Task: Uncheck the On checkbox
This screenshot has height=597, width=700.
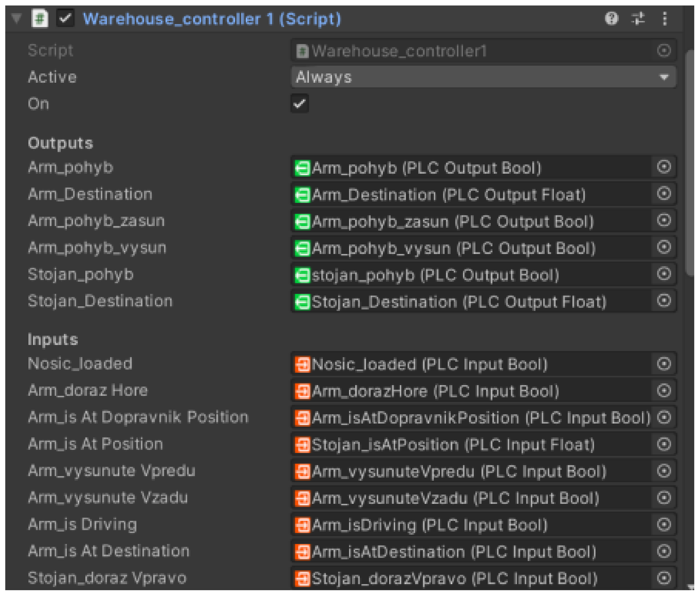Action: pos(299,103)
